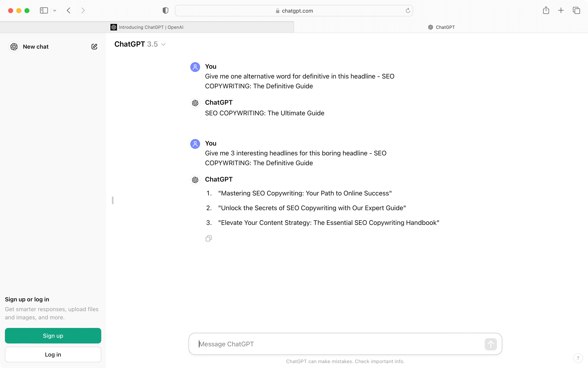Click the prompt "Give me one alternative word for definitive"
The width and height of the screenshot is (588, 368).
300,81
